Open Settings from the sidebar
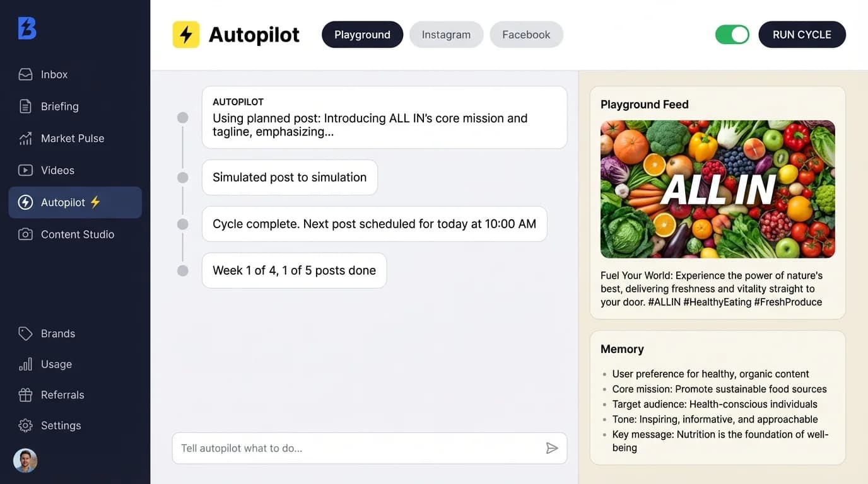Screen dimensions: 868x484 61,425
